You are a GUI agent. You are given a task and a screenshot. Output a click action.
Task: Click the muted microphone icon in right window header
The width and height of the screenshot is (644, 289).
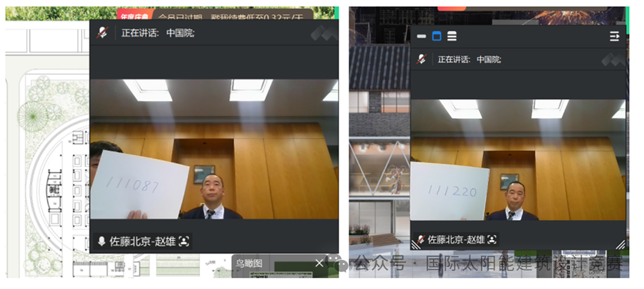421,59
